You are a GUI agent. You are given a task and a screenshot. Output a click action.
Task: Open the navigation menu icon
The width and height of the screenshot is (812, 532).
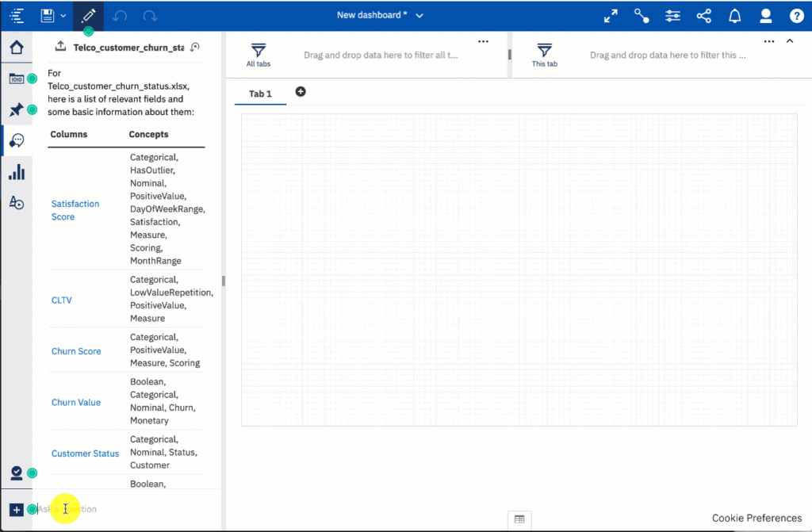point(17,16)
